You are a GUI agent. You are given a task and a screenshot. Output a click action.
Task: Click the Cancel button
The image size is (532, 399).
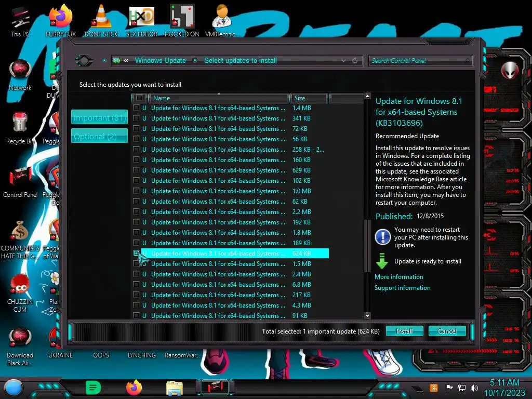[447, 331]
